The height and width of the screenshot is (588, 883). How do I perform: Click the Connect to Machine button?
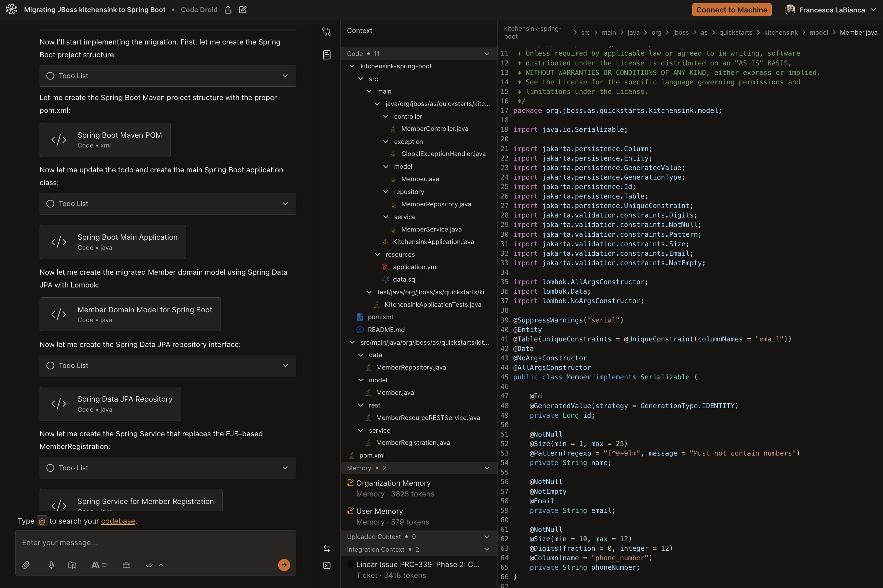click(x=731, y=10)
